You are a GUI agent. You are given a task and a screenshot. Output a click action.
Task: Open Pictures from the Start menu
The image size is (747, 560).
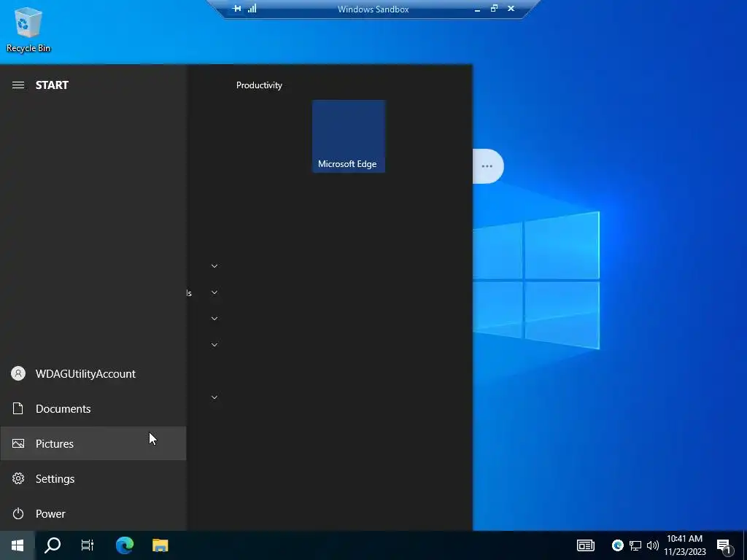[93, 444]
